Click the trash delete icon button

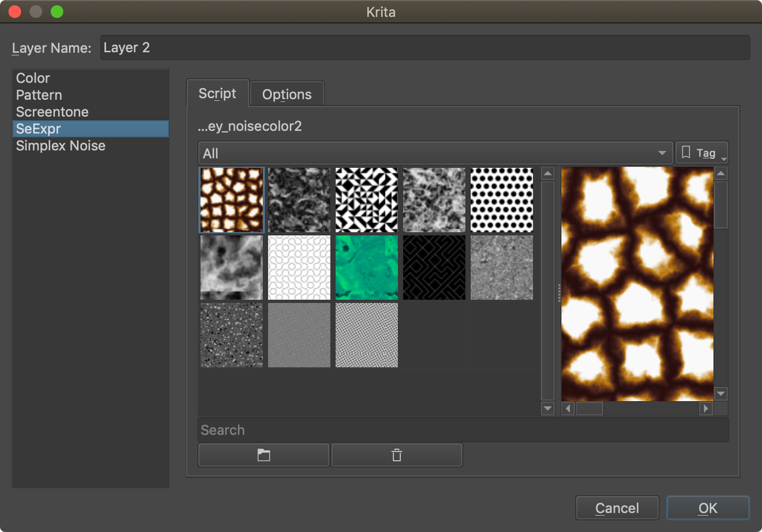pyautogui.click(x=397, y=455)
